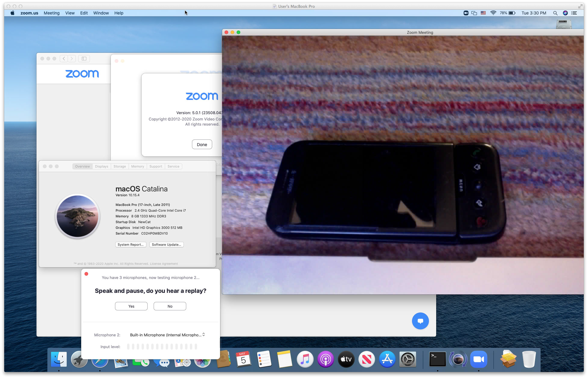This screenshot has width=588, height=378.
Task: Click the microphone input level meter
Action: click(162, 347)
